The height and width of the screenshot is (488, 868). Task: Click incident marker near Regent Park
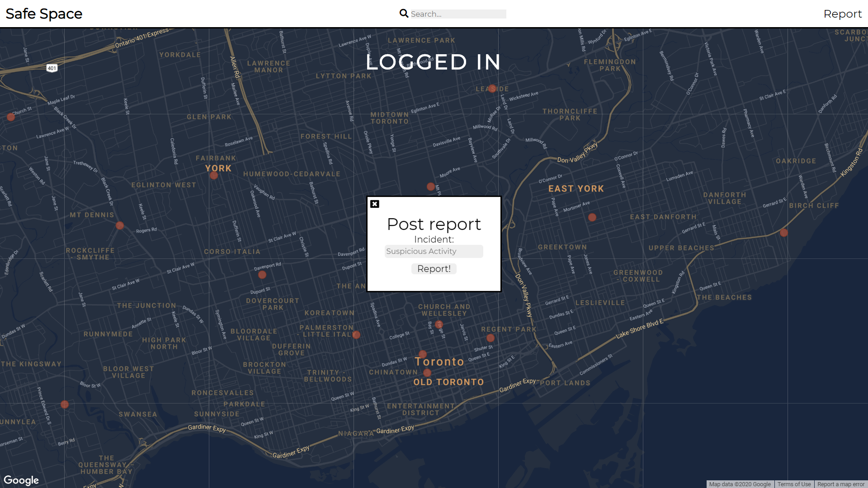click(491, 338)
